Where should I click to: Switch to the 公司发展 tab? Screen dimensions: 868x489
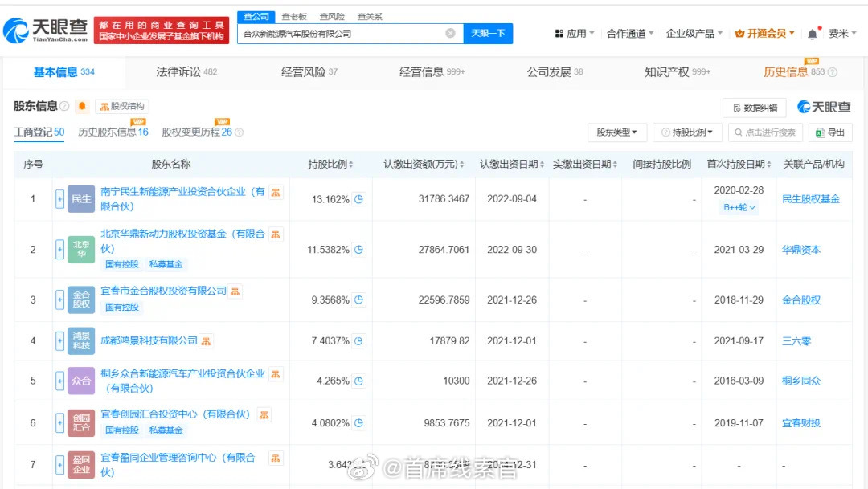pyautogui.click(x=555, y=72)
